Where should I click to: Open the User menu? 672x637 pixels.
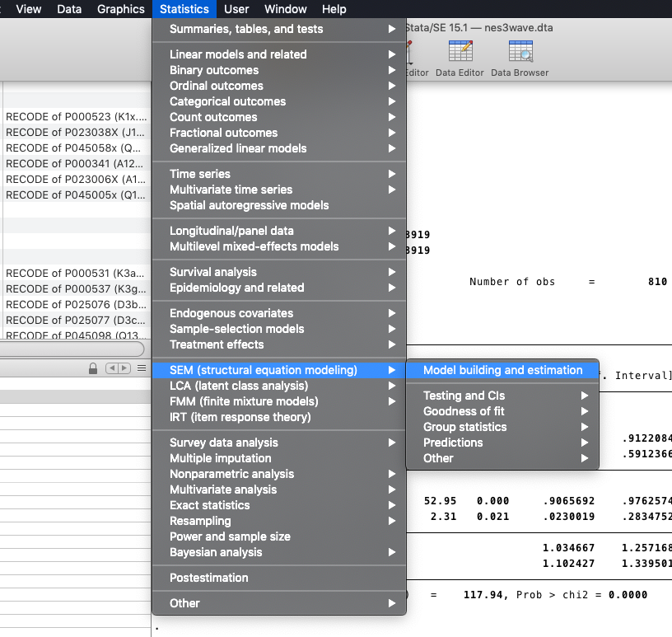point(236,9)
